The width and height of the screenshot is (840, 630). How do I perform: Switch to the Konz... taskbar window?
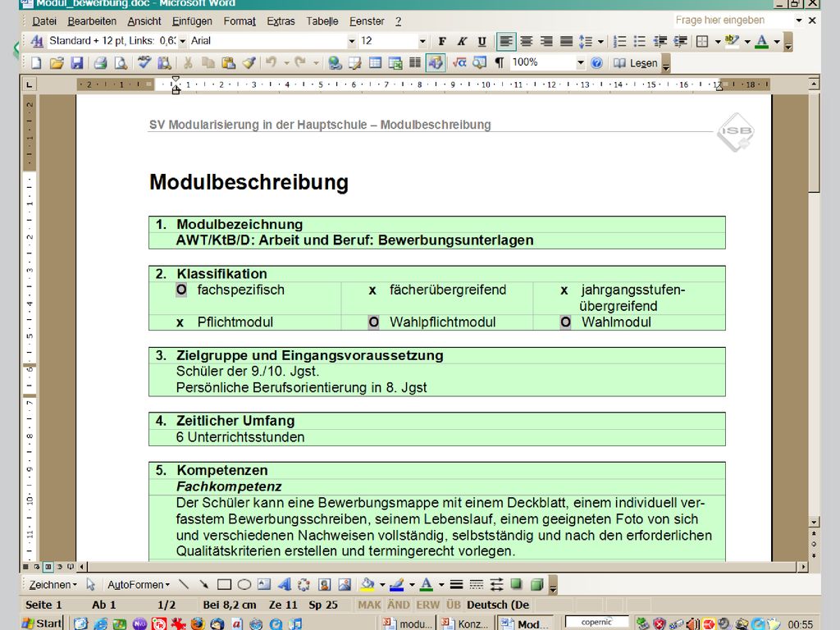465,623
